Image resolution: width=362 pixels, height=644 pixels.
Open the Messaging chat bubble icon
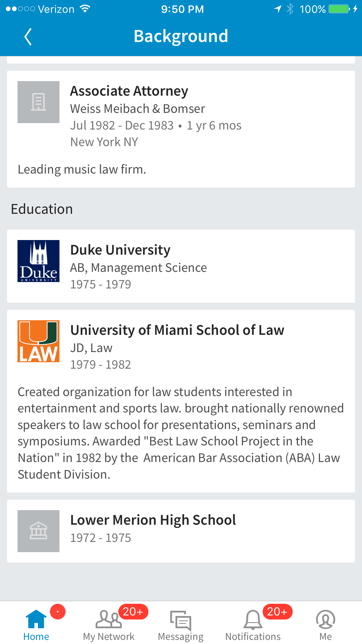point(181,620)
